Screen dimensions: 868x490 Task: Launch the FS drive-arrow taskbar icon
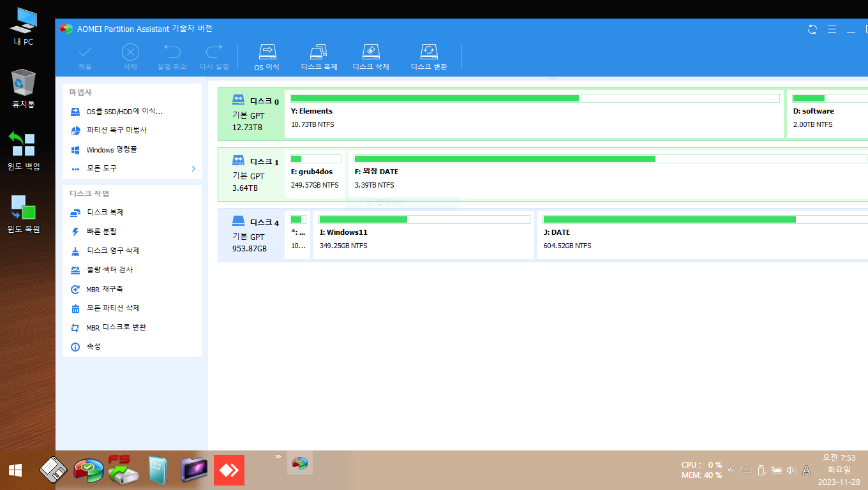pos(122,470)
